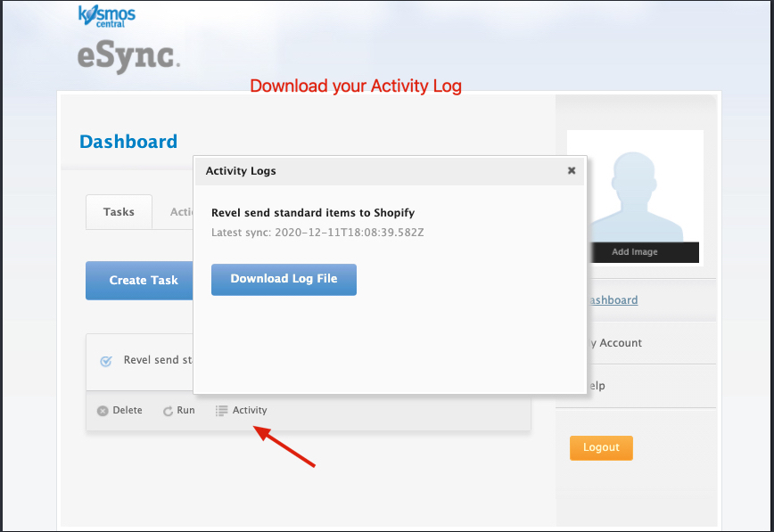Click the eSync logo

tap(128, 57)
